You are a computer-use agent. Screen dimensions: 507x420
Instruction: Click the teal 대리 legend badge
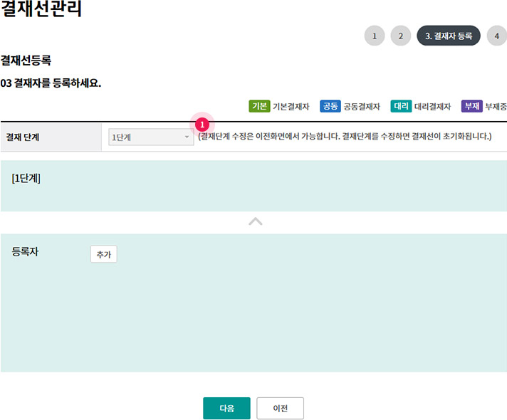click(x=401, y=107)
